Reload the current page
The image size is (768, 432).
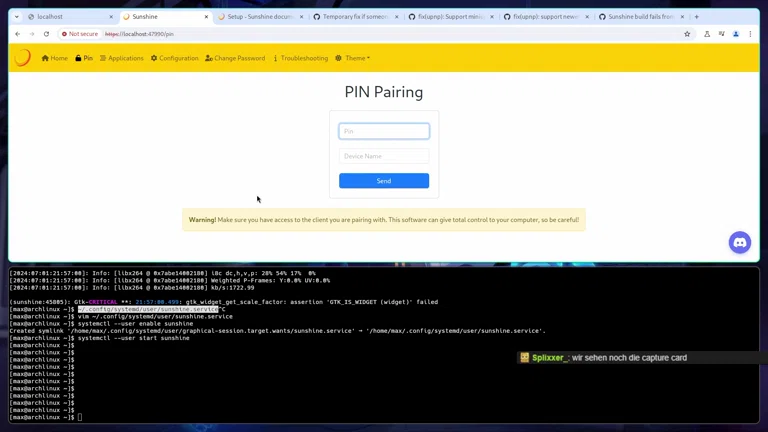pyautogui.click(x=47, y=34)
